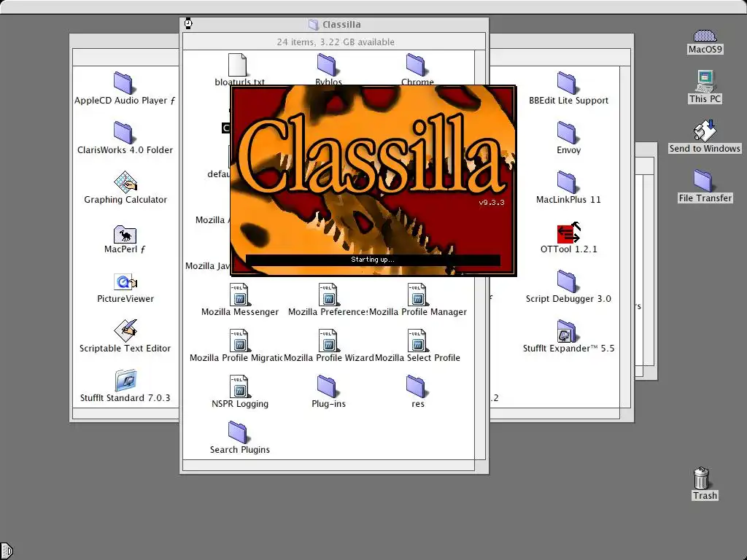
Task: Open the Byblos folder in Classilla window
Action: tap(327, 65)
